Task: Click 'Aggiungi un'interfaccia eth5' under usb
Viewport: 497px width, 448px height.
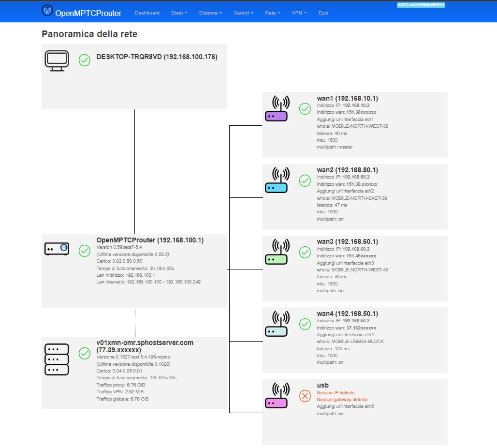Action: coord(345,406)
